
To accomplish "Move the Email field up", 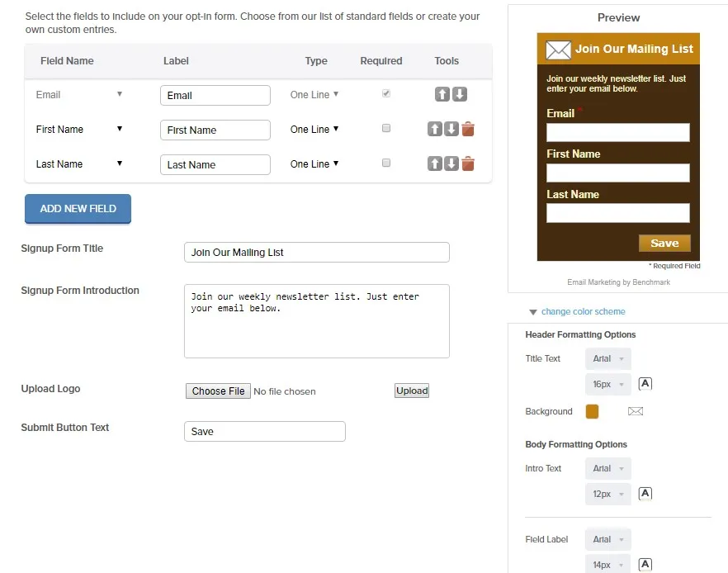I will click(442, 94).
